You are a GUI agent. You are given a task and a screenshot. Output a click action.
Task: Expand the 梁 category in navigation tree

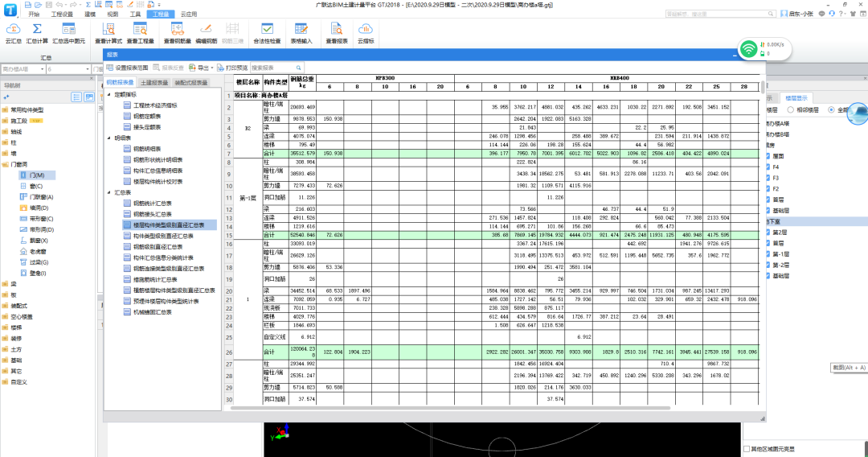[5, 284]
